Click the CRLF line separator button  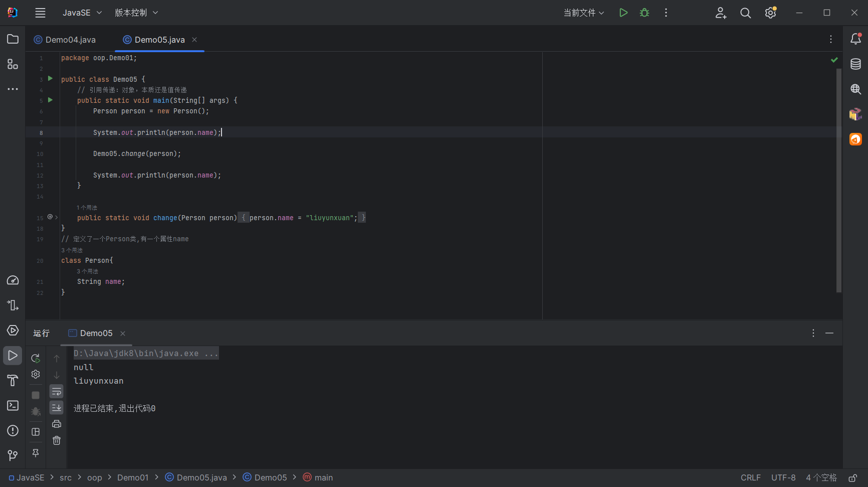coord(750,478)
